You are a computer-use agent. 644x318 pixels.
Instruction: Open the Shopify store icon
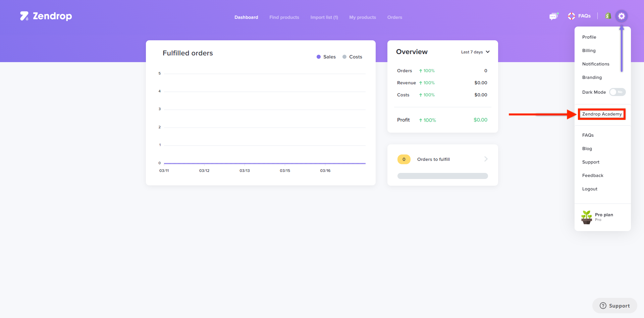click(608, 16)
